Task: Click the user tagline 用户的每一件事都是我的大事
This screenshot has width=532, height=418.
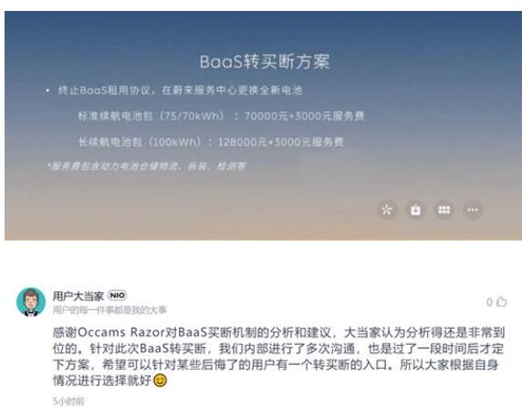Action: [x=110, y=309]
